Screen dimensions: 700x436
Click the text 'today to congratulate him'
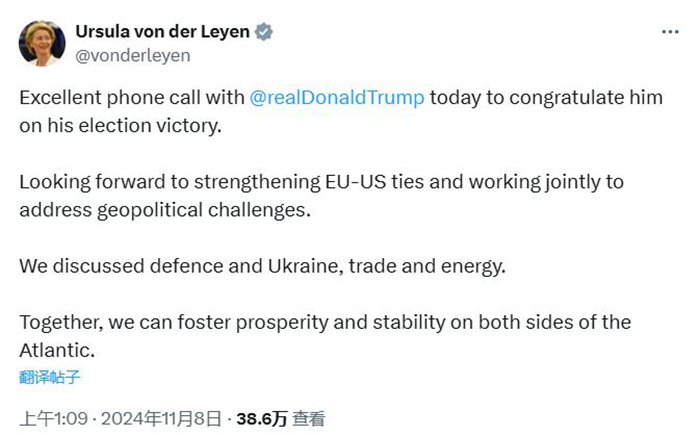coord(546,98)
